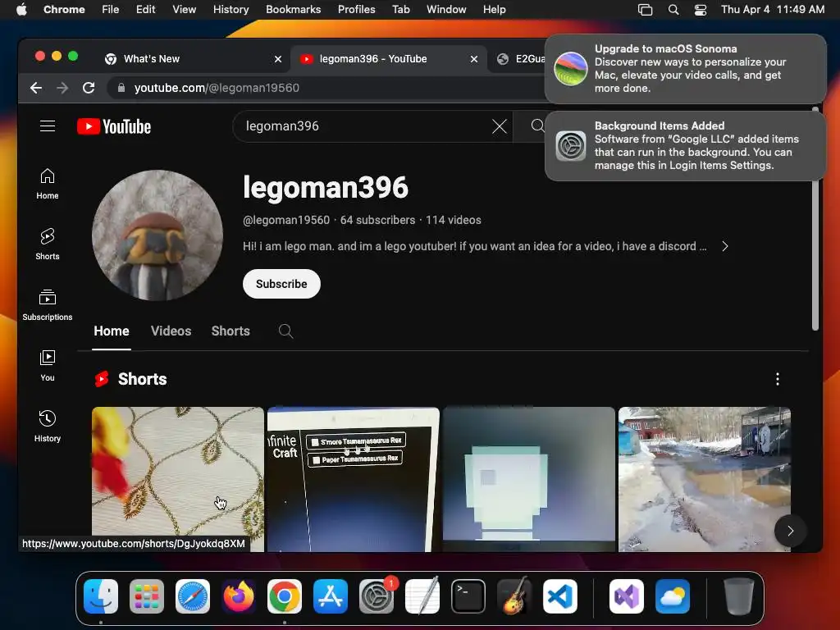Open App Store from the Dock
The image size is (840, 630).
tap(331, 596)
